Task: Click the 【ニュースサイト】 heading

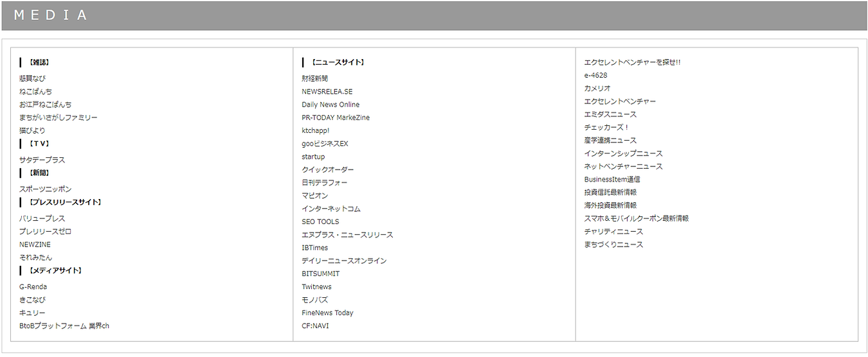Action: 338,62
